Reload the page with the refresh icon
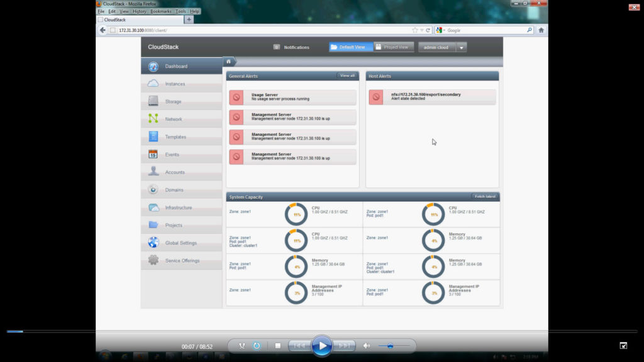 (428, 30)
